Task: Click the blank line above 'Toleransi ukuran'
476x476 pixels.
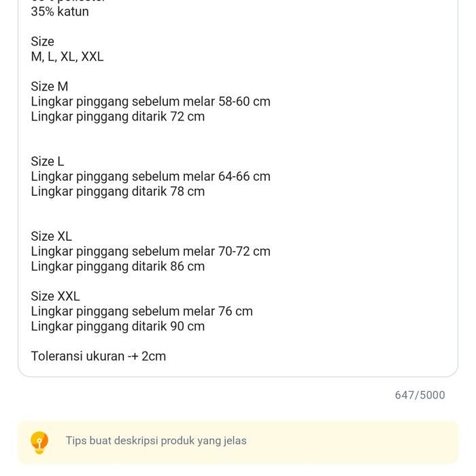Action: click(136, 341)
